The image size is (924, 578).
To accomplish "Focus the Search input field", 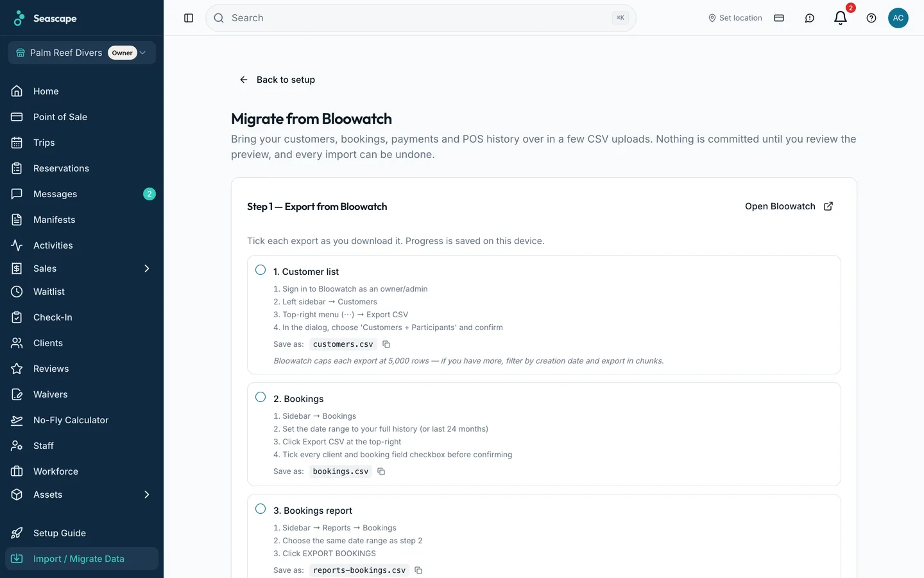I will click(421, 18).
